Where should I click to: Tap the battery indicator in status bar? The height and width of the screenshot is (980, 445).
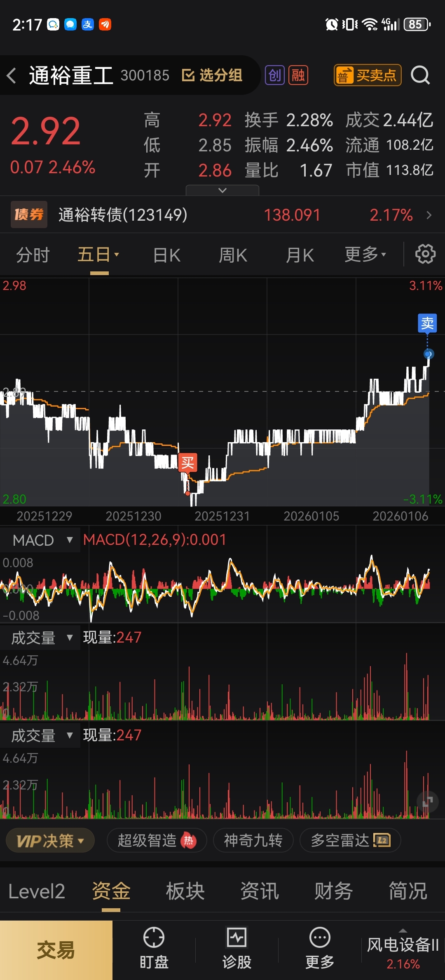click(417, 24)
